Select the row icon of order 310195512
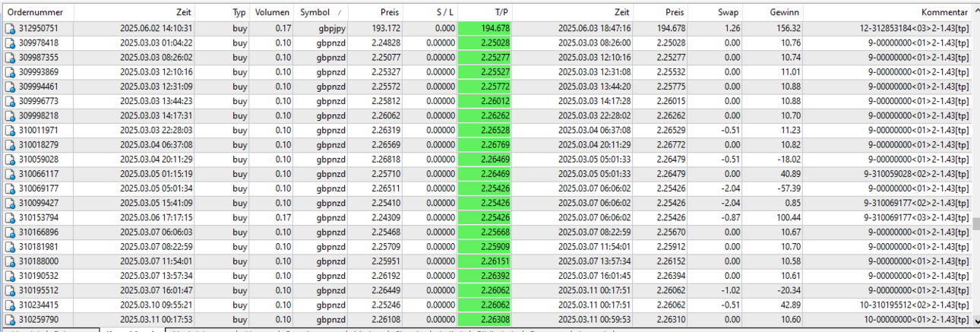980x332 pixels. click(10, 290)
